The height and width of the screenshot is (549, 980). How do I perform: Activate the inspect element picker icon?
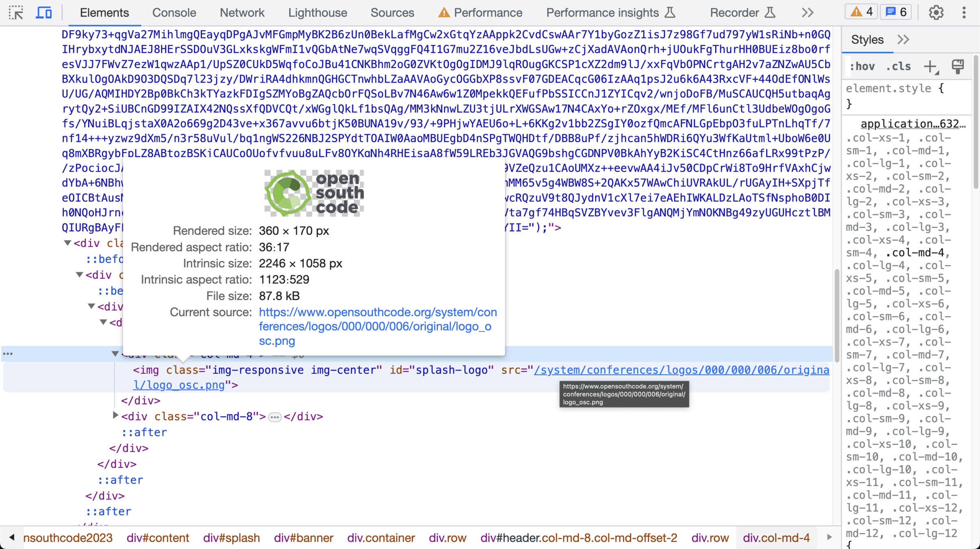click(16, 13)
